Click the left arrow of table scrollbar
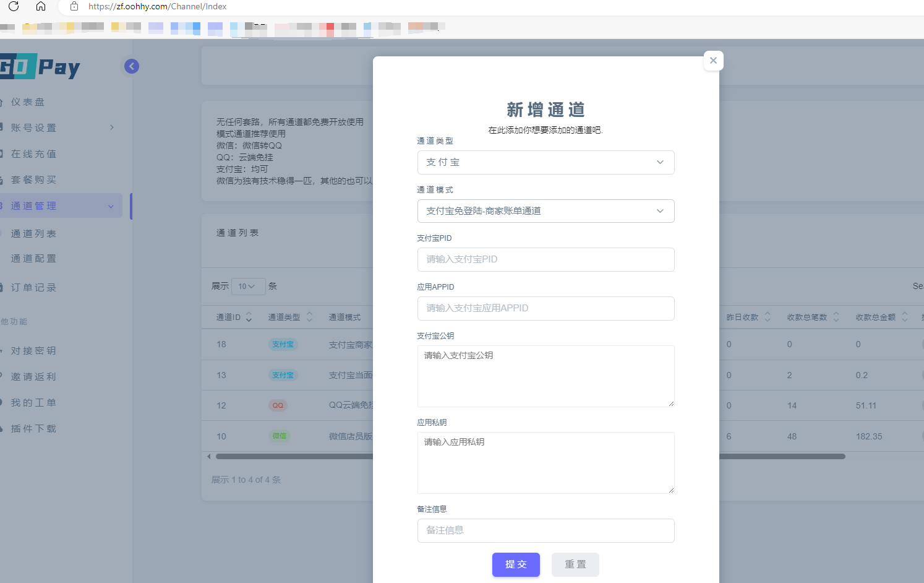The image size is (924, 583). tap(209, 457)
